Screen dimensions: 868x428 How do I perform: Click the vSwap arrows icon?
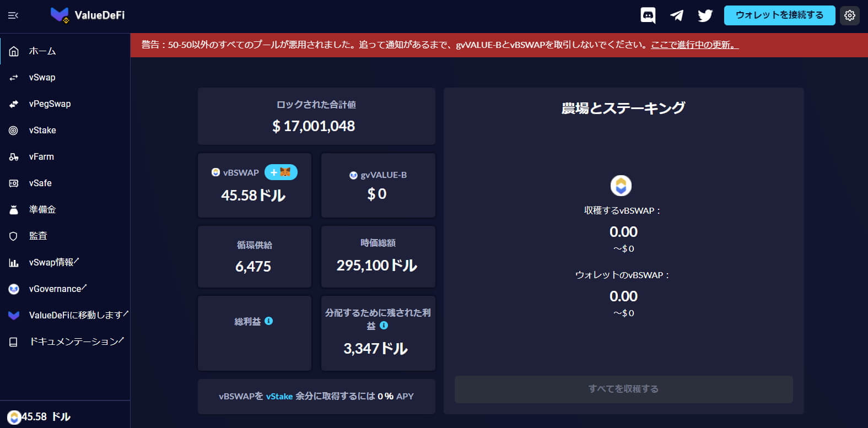point(14,78)
